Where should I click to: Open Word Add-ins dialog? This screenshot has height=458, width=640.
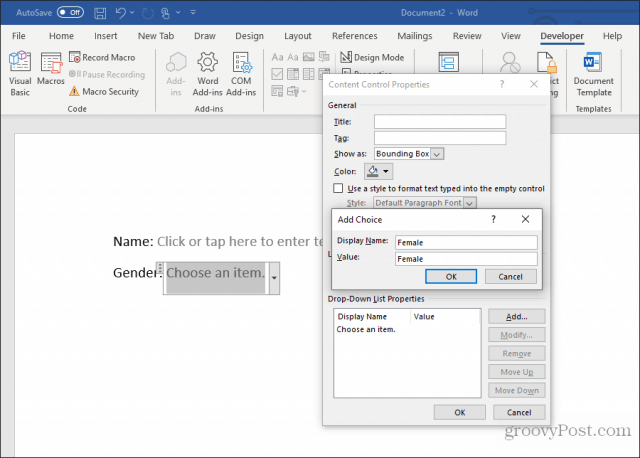coord(207,74)
